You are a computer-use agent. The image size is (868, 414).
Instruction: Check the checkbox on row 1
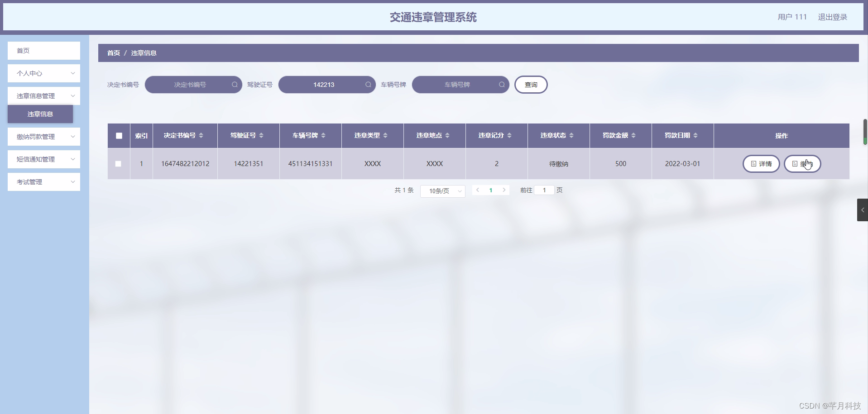(118, 164)
